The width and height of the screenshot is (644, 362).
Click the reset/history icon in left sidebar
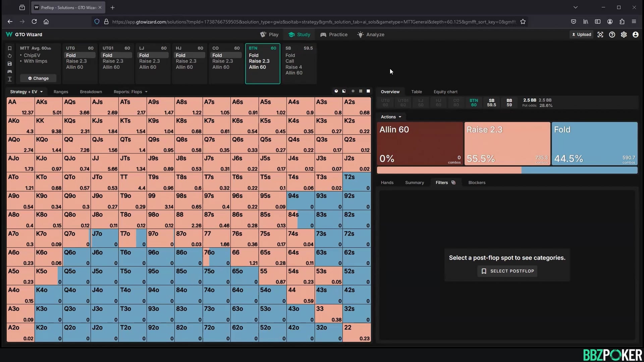tap(10, 56)
